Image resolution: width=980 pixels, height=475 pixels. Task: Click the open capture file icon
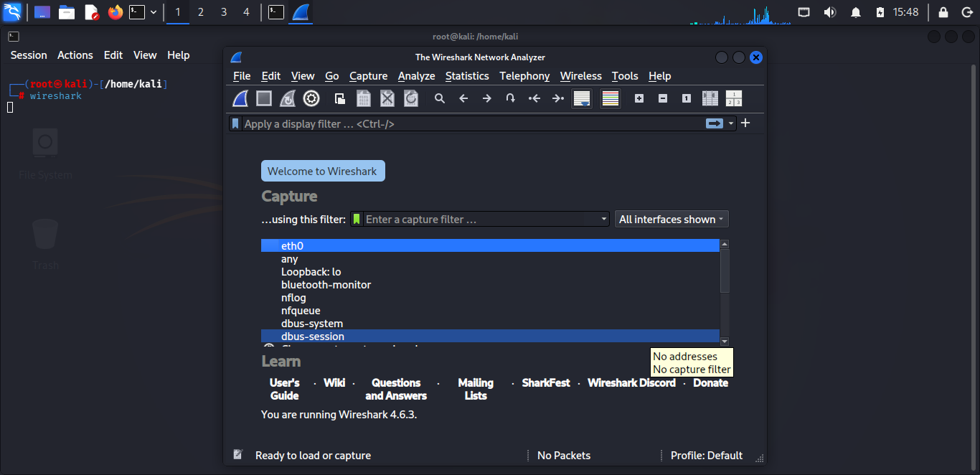pos(340,98)
